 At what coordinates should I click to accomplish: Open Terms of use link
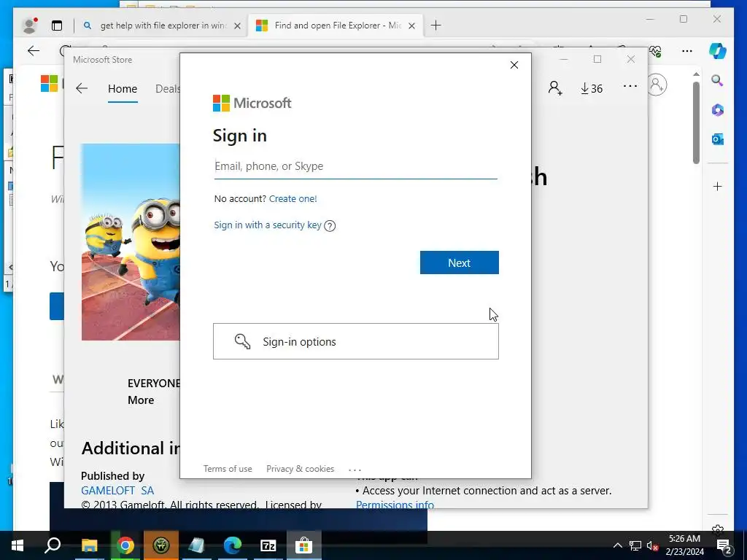click(x=228, y=469)
